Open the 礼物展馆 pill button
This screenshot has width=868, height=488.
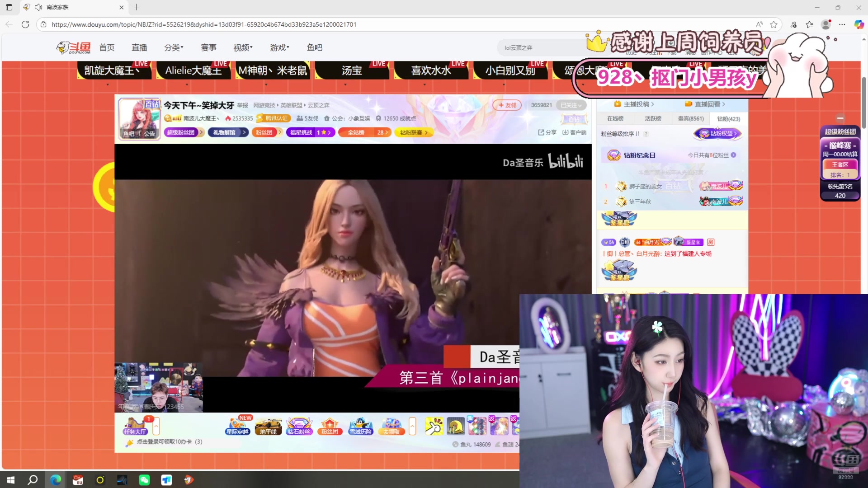tap(228, 132)
